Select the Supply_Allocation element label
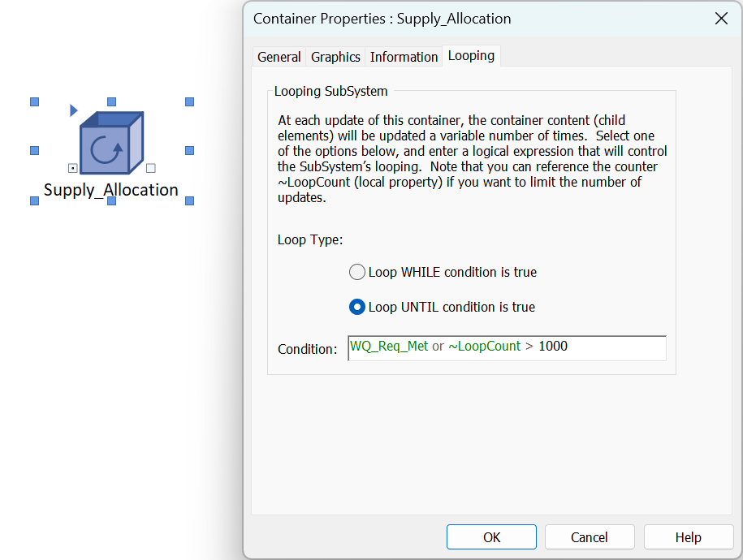 [x=111, y=190]
